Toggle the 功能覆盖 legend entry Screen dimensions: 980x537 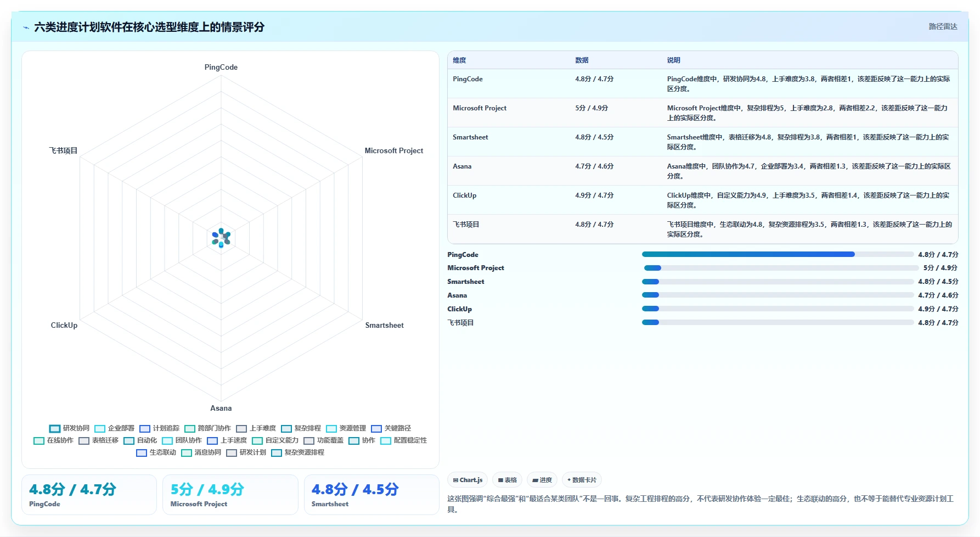323,440
